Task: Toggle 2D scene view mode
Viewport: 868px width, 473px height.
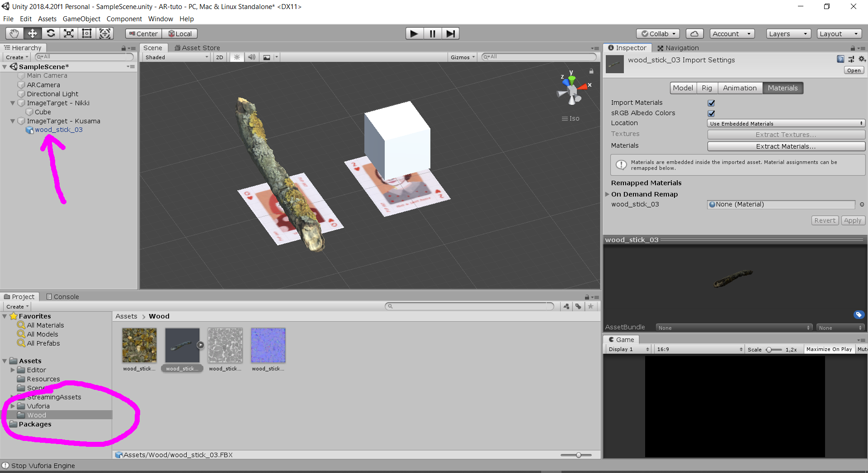Action: (x=220, y=57)
